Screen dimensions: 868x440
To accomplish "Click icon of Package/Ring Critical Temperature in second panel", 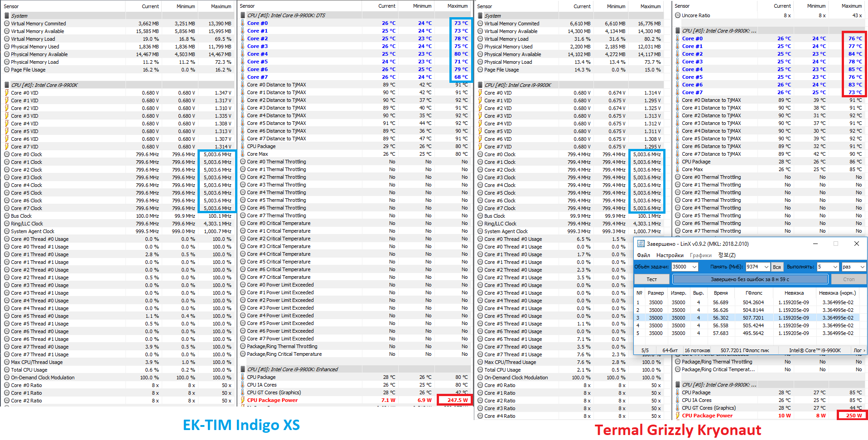I will click(243, 354).
